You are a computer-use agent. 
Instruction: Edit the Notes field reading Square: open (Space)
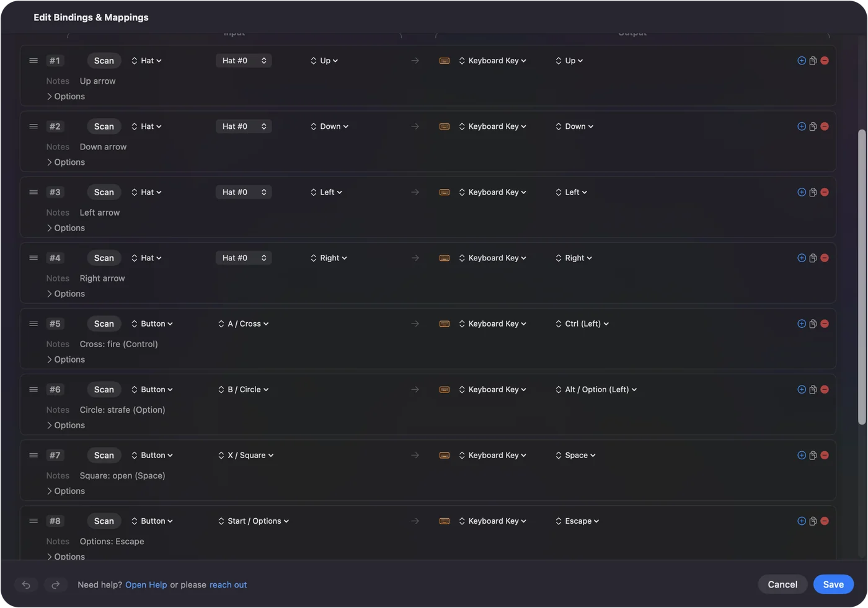point(123,476)
